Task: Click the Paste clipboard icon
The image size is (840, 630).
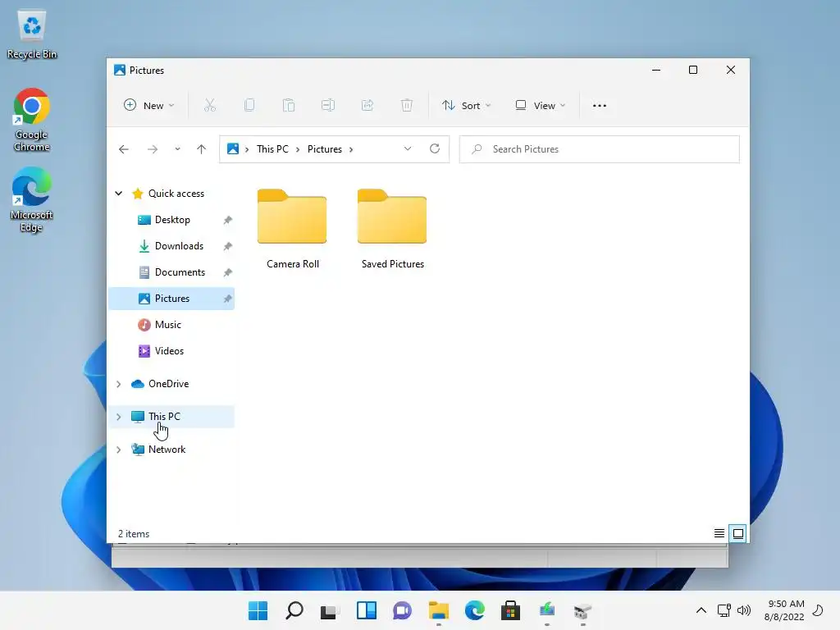Action: [x=289, y=106]
